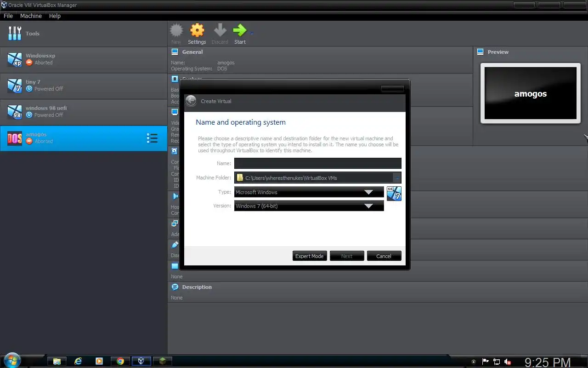Click the Tools icon in sidebar
Image resolution: width=588 pixels, height=368 pixels.
coord(15,33)
